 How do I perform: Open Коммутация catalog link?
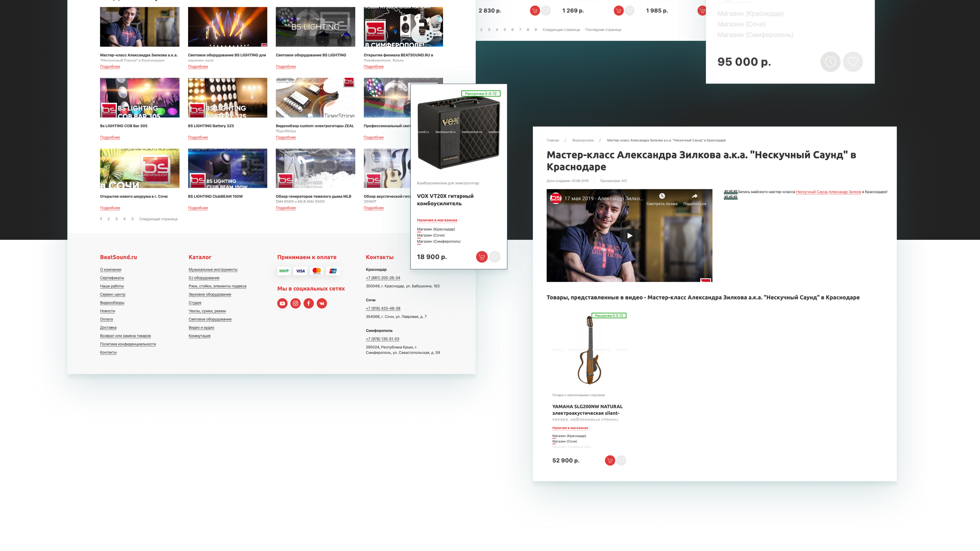coord(199,336)
